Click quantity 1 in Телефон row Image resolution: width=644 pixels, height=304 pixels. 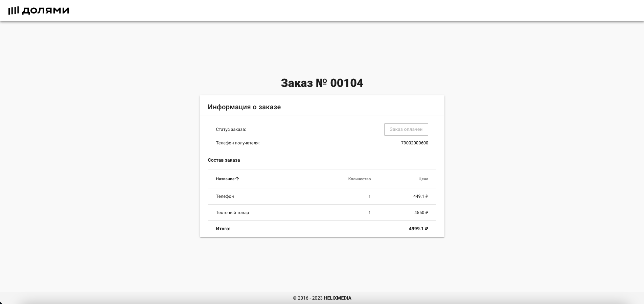369,196
